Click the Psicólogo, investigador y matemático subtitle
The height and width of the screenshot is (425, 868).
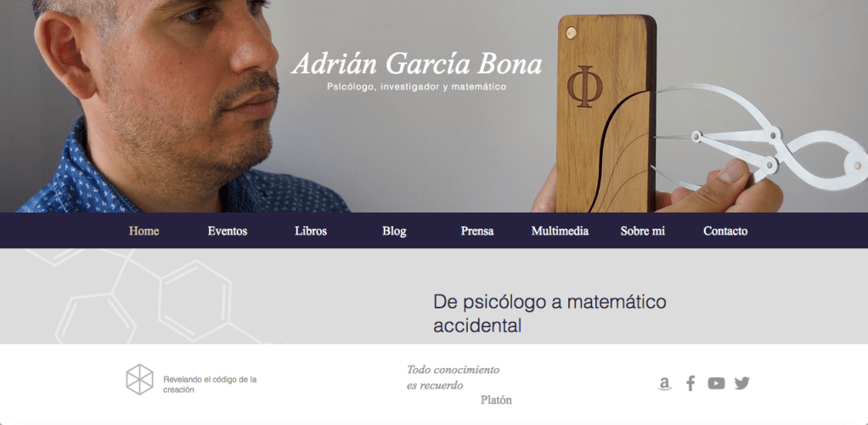(x=417, y=87)
